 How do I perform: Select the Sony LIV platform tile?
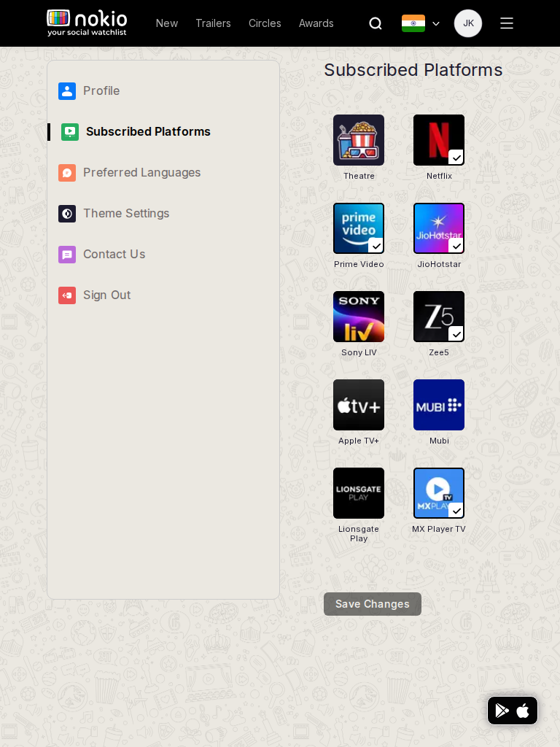[359, 317]
